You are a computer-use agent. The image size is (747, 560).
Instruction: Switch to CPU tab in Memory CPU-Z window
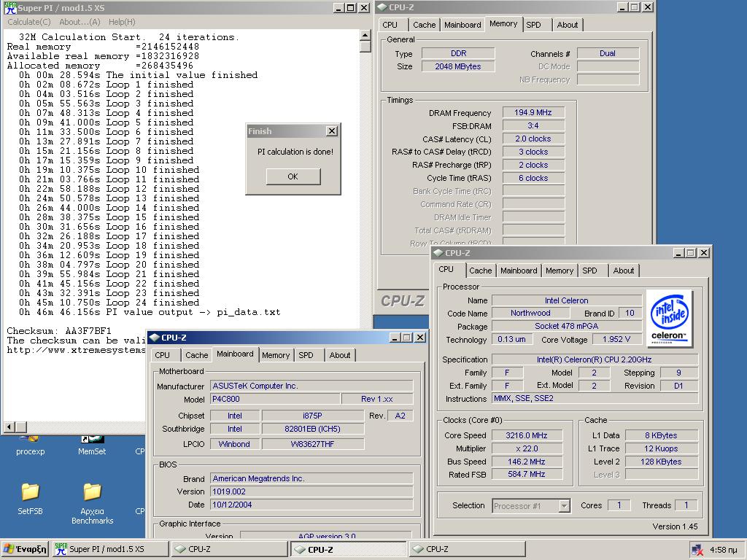[x=390, y=25]
